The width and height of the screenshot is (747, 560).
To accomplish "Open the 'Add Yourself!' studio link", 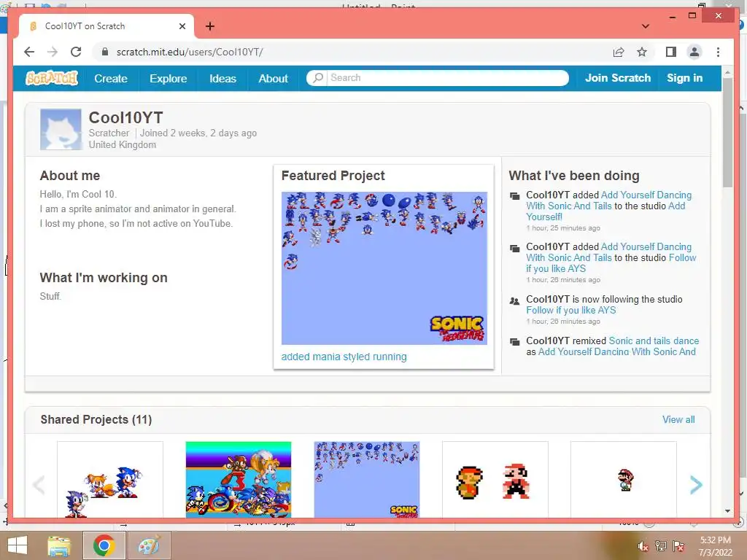I will pos(605,211).
